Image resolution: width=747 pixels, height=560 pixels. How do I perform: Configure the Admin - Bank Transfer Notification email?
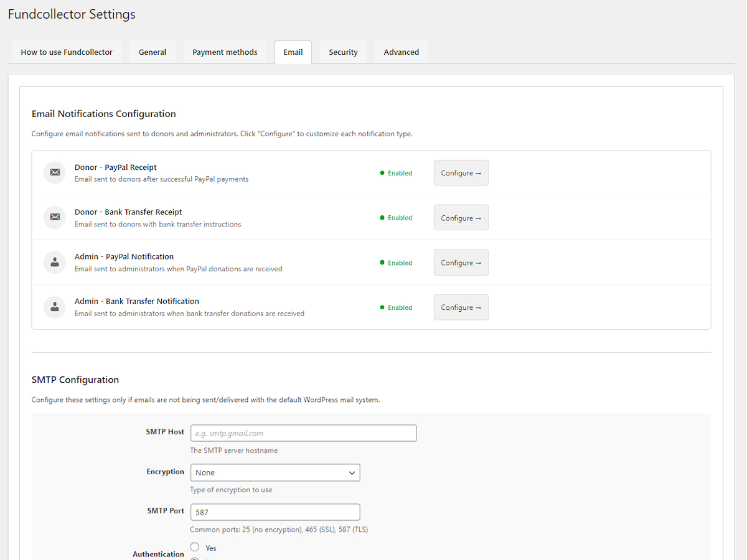[461, 307]
